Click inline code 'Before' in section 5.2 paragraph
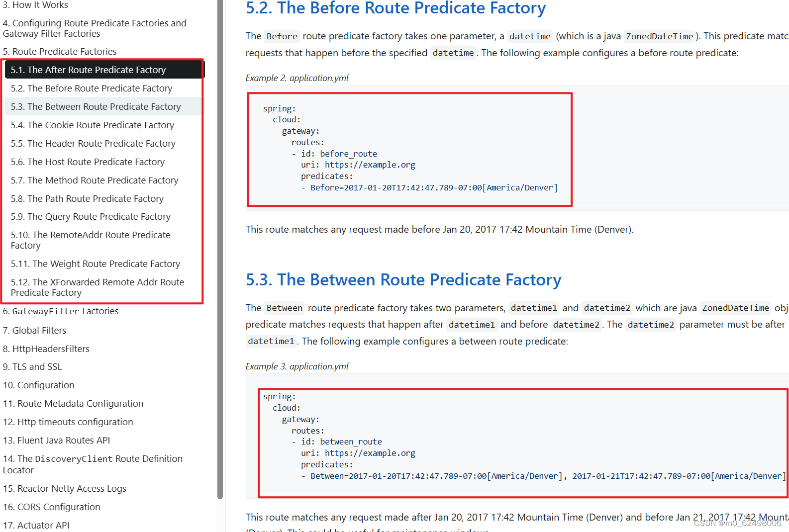 click(282, 36)
